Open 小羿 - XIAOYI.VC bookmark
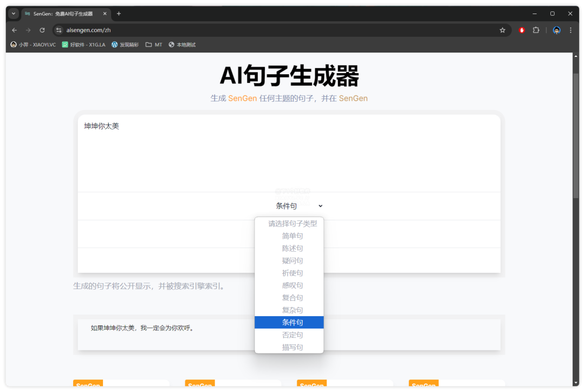585x392 pixels. click(33, 45)
